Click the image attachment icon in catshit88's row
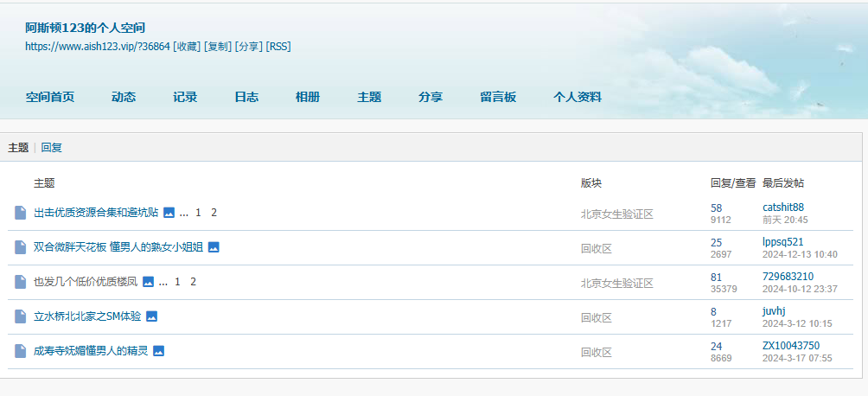This screenshot has width=868, height=396. (x=169, y=213)
